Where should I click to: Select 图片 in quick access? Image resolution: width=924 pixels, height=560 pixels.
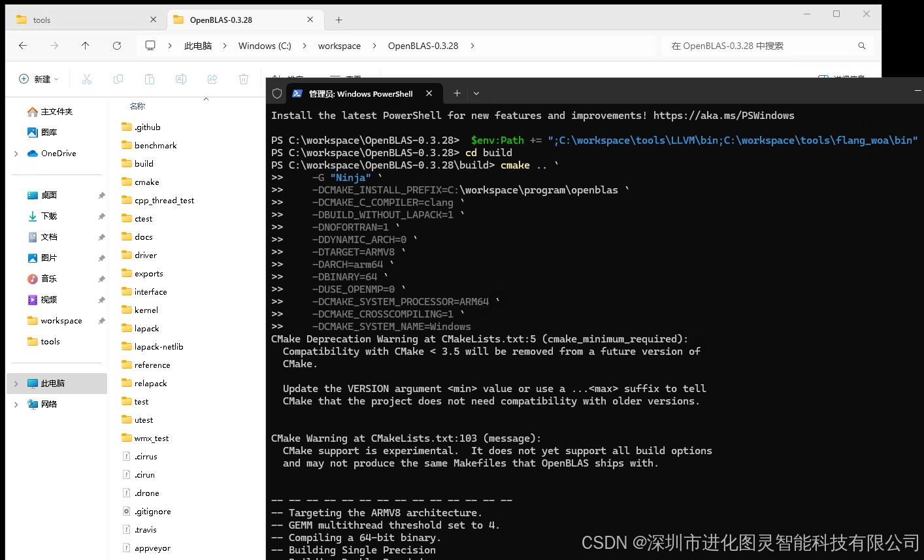coord(49,258)
